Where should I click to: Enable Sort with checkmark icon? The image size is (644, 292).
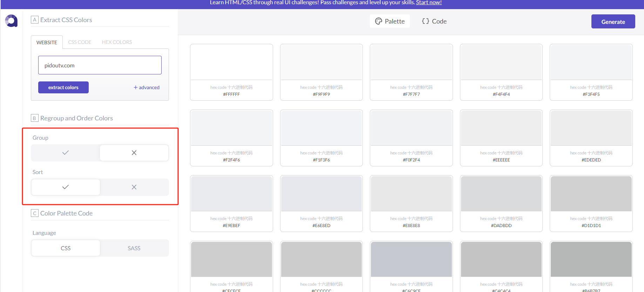(x=66, y=187)
